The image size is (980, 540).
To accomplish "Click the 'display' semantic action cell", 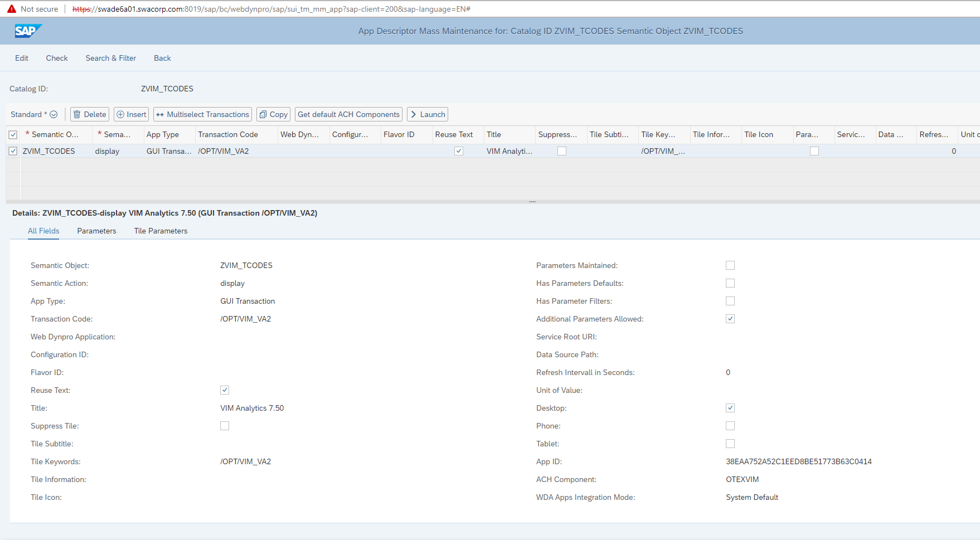I will point(107,151).
